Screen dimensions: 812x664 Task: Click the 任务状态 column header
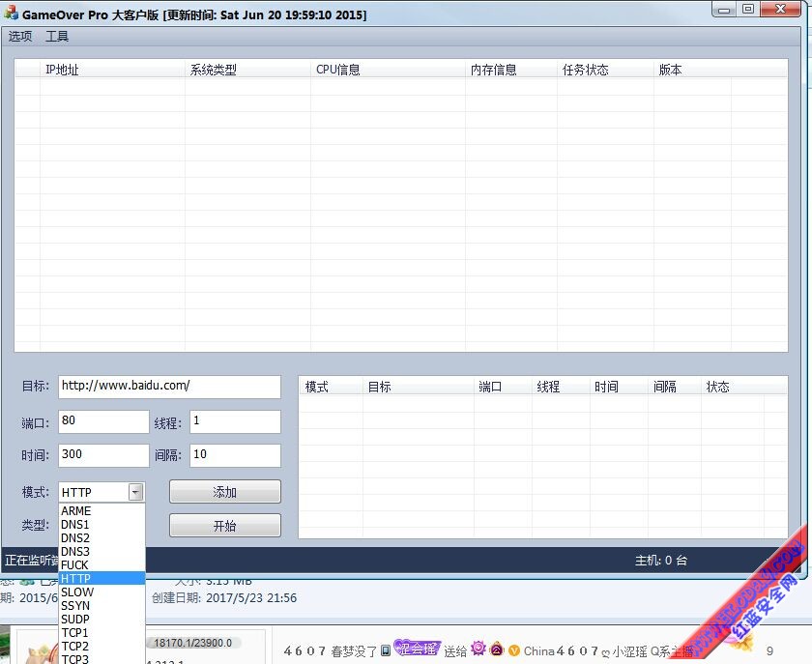click(x=605, y=70)
